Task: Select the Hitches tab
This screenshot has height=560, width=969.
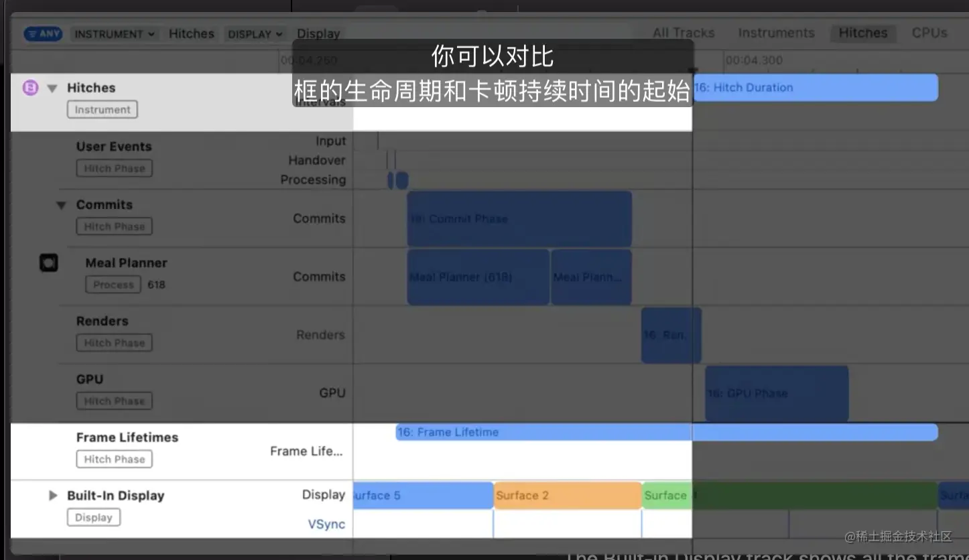Action: click(862, 33)
